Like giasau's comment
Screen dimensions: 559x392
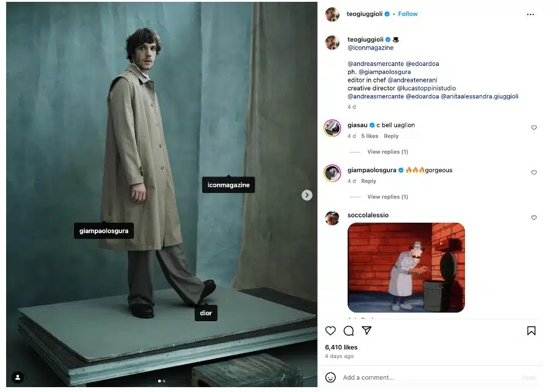point(534,128)
